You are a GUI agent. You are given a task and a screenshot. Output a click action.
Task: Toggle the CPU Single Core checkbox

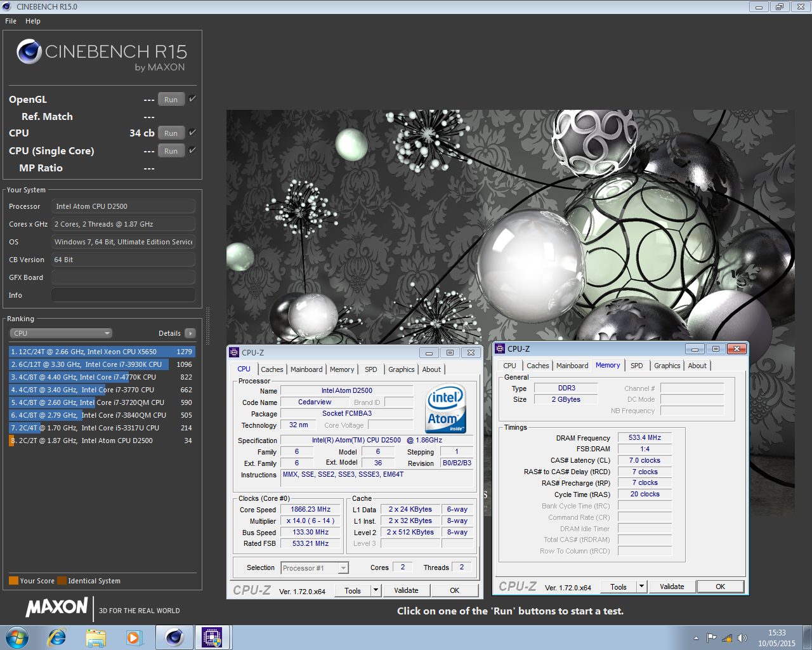click(x=192, y=150)
